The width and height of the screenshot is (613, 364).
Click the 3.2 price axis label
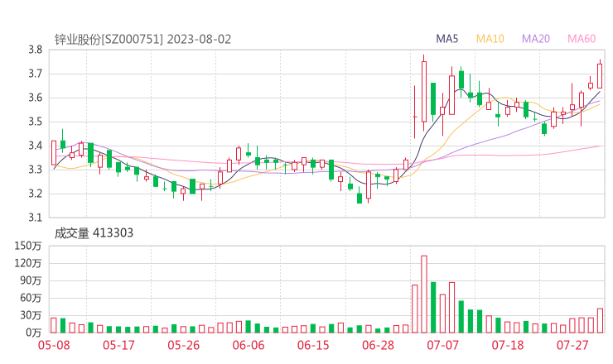[35, 194]
